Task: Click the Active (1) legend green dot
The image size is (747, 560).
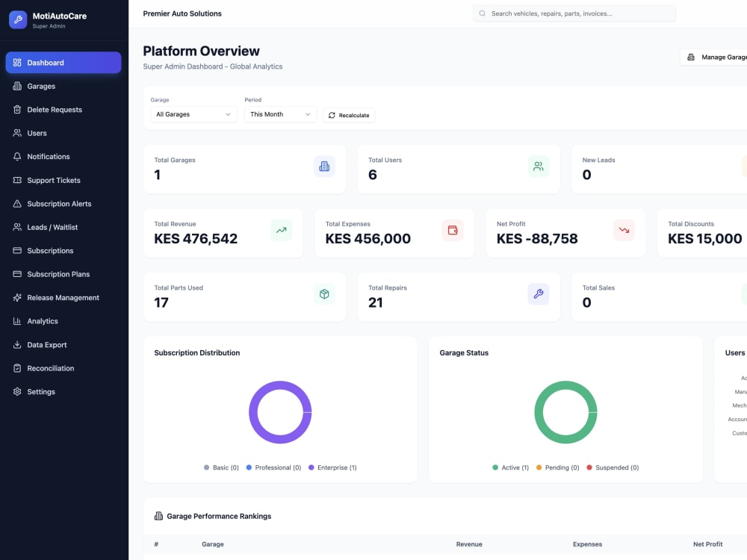Action: 495,467
